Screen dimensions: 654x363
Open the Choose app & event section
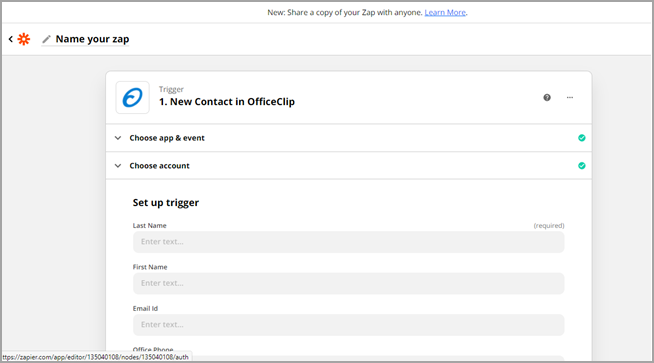pyautogui.click(x=349, y=138)
